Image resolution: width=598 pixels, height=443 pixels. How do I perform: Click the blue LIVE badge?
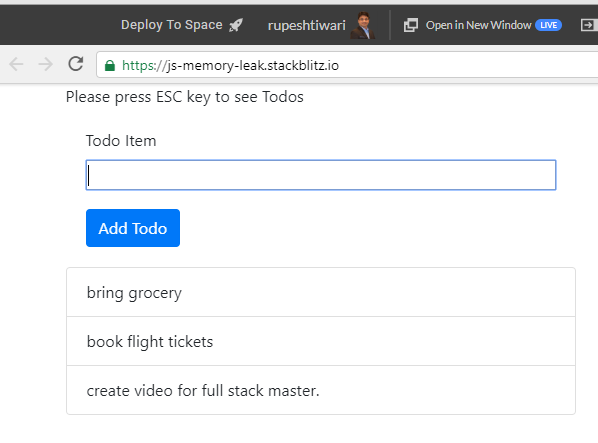548,25
